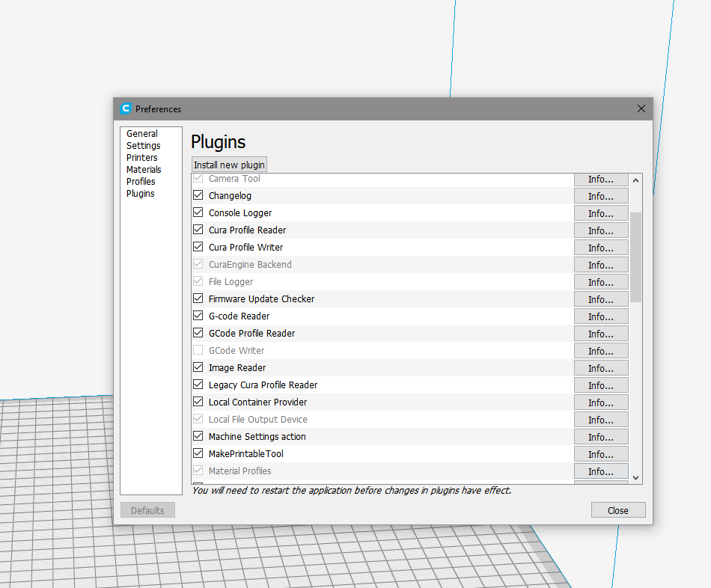View Info for Legacy Cura Profile Reader
The image size is (711, 588).
pos(601,386)
